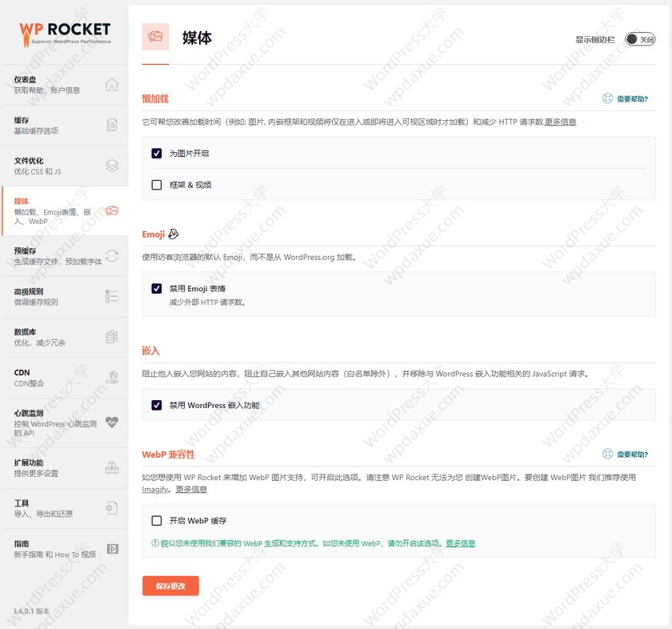Open the 心跳监测 settings tab
This screenshot has height=629, width=672.
(65, 423)
